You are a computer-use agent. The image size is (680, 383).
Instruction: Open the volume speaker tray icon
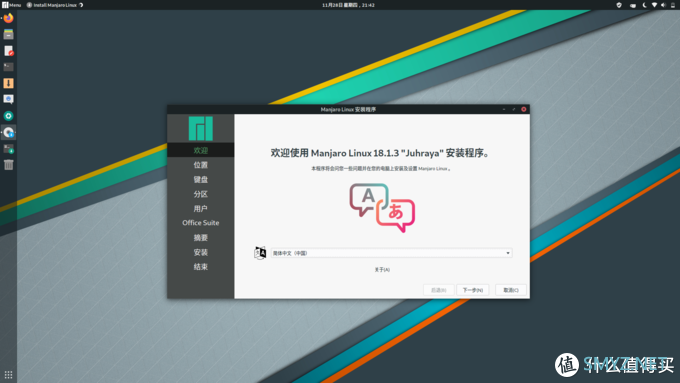point(663,5)
